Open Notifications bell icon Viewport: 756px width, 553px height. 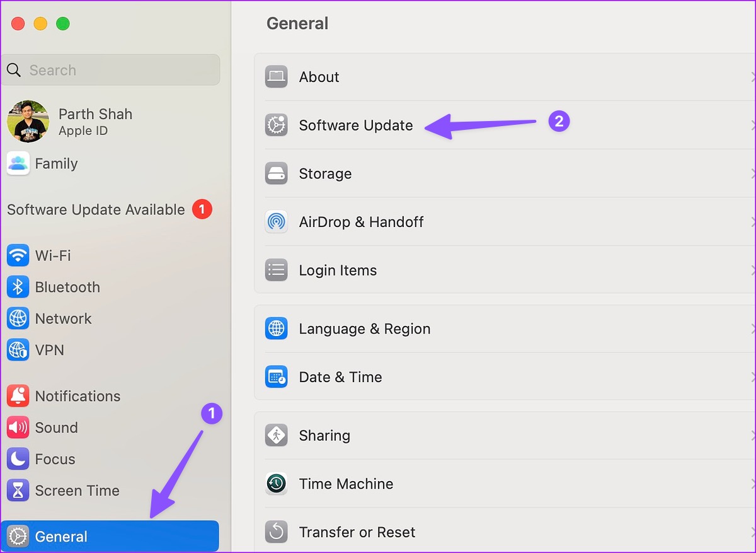click(x=18, y=396)
